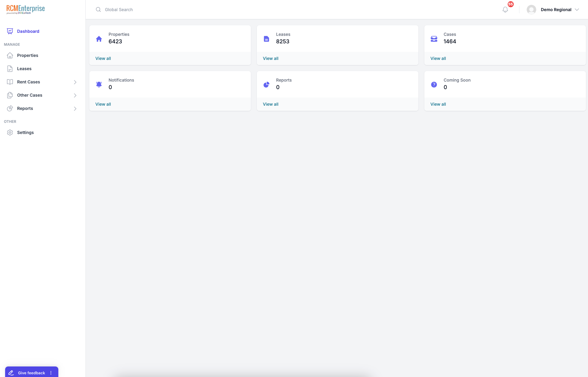View all cases link
The image size is (588, 377).
[438, 58]
